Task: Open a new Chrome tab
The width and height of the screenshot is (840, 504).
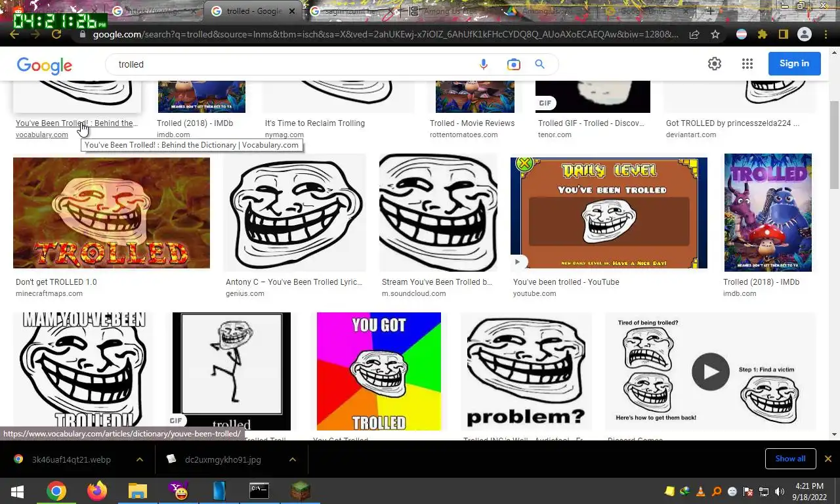Action: coord(710,11)
